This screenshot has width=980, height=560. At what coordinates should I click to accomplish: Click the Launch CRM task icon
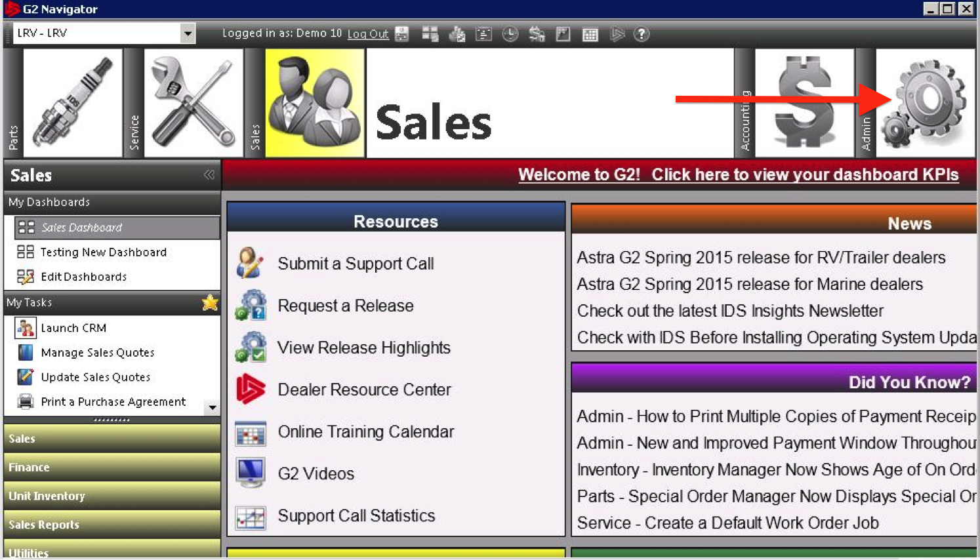click(26, 328)
